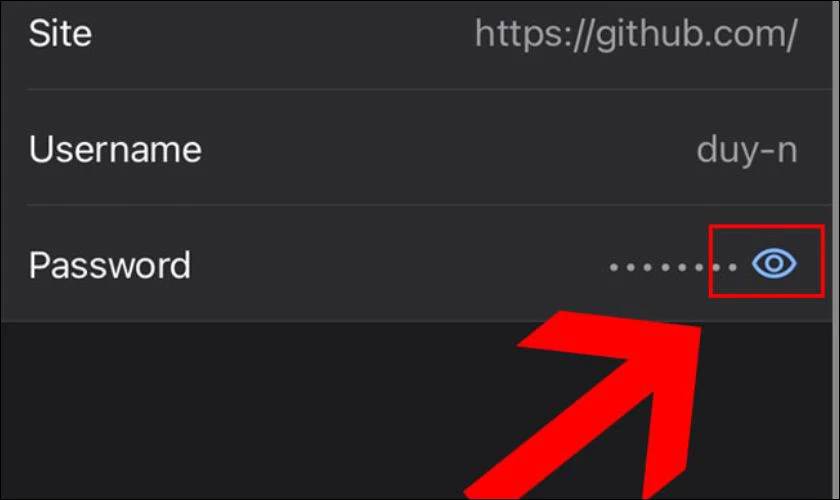Tap the https://github.com/ site URL
Viewport: 840px width, 500px height.
point(636,35)
